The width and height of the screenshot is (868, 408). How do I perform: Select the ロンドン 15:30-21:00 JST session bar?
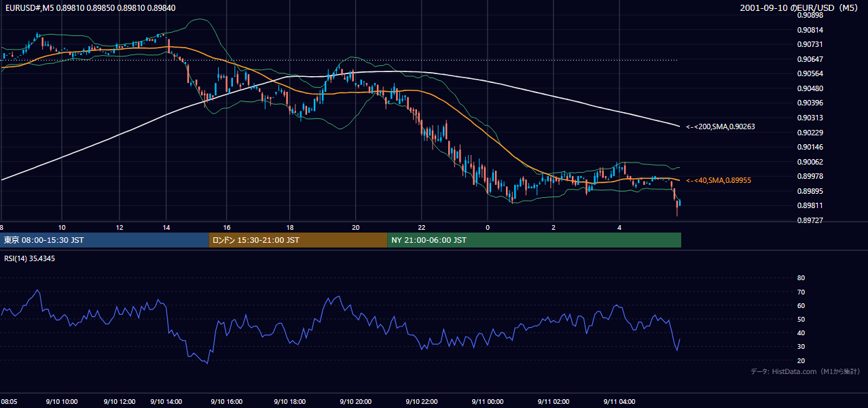[x=297, y=240]
